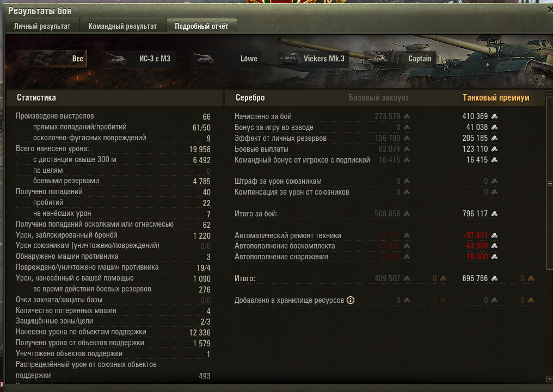Click info icon beside Добавлено в хранилище ресурсов
This screenshot has height=392, width=553.
point(350,300)
